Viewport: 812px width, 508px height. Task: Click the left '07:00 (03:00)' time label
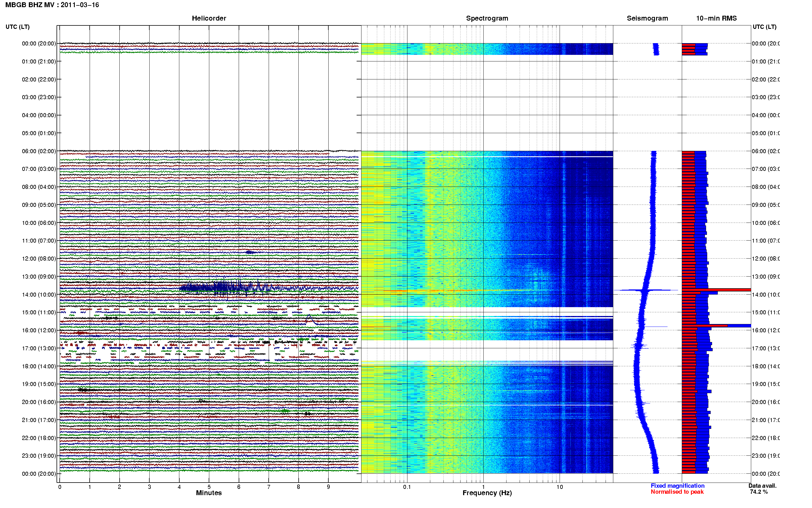click(39, 169)
